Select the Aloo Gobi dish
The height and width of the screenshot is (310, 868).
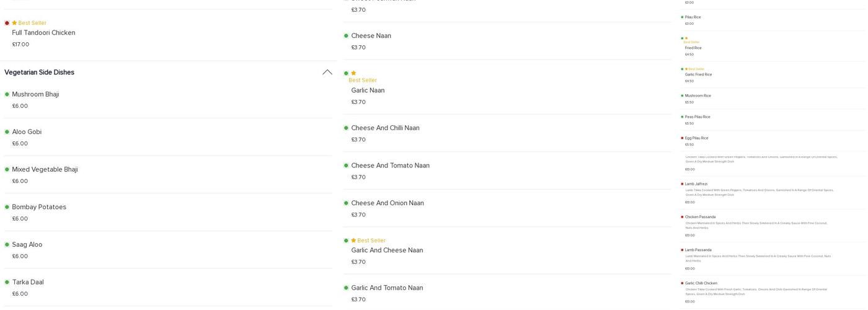click(x=27, y=132)
